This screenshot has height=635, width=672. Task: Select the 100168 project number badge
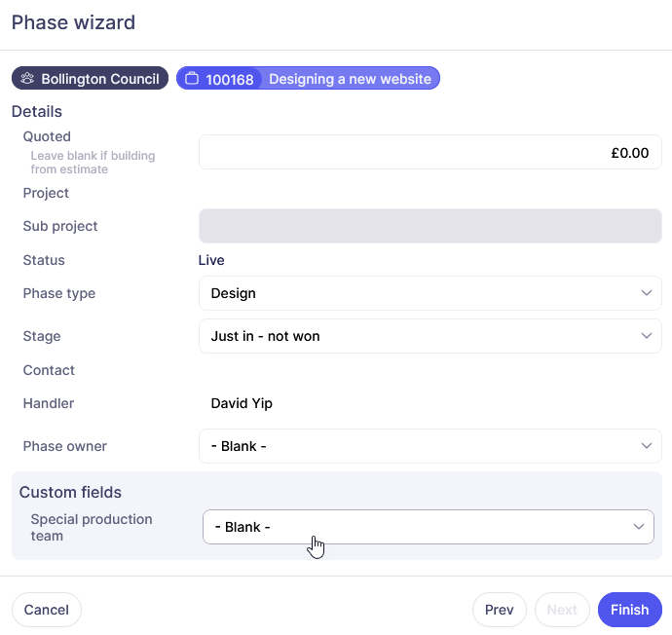230,80
